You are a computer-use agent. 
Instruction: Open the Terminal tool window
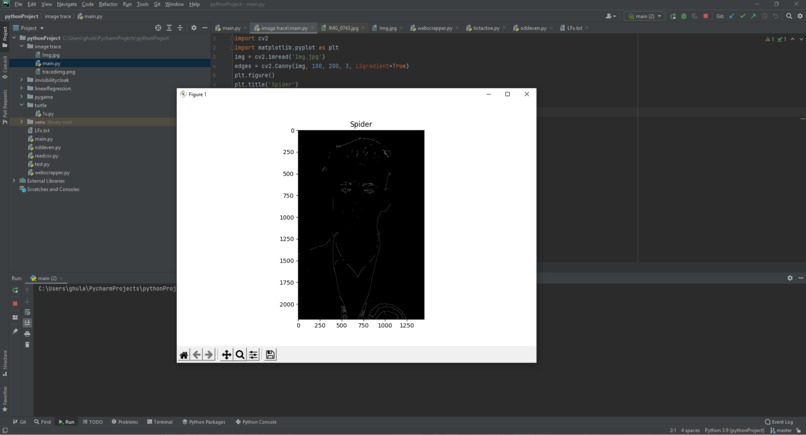[160, 422]
